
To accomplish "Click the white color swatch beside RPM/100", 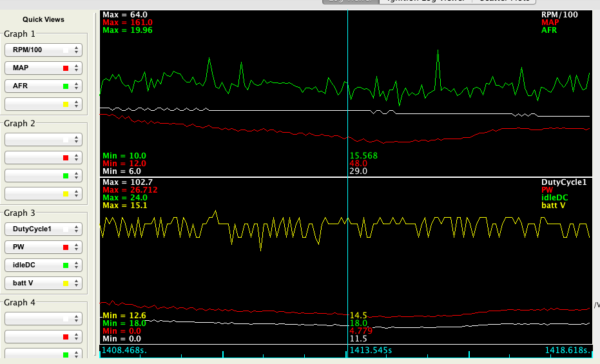I will coord(66,50).
